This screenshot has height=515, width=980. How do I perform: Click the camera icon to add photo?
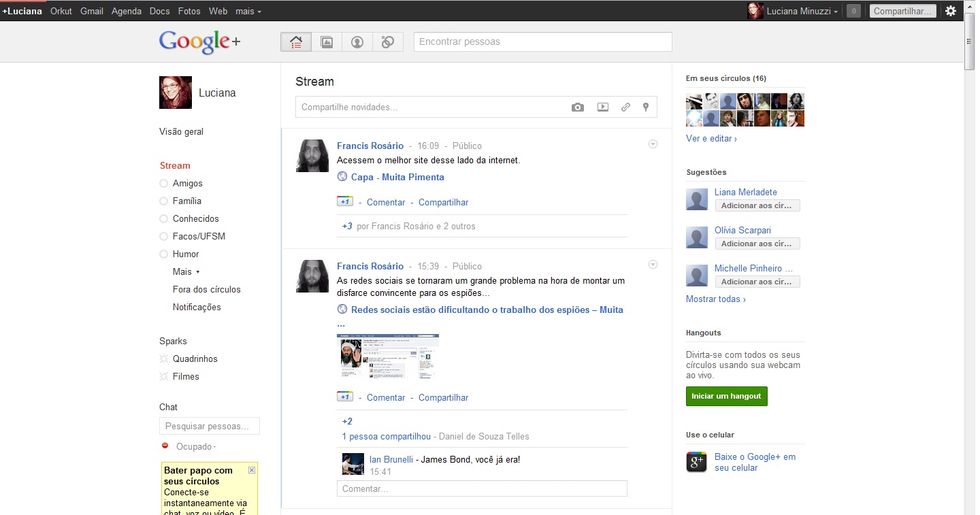tap(578, 107)
